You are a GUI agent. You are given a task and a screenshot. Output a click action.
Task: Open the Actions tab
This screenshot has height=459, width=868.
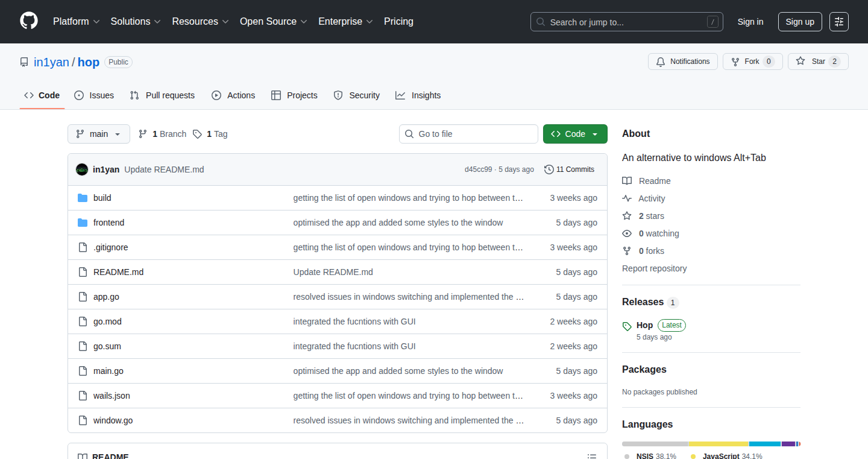tap(233, 95)
